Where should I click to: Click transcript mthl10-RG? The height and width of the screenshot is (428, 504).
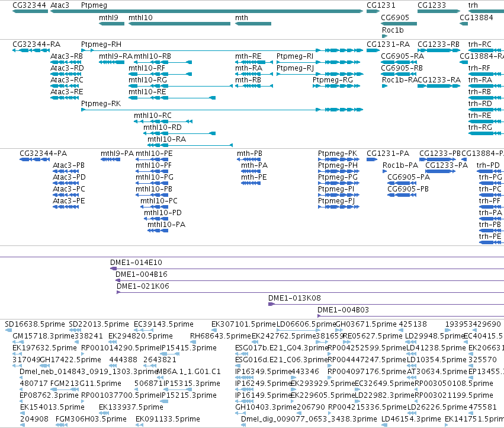tap(148, 80)
